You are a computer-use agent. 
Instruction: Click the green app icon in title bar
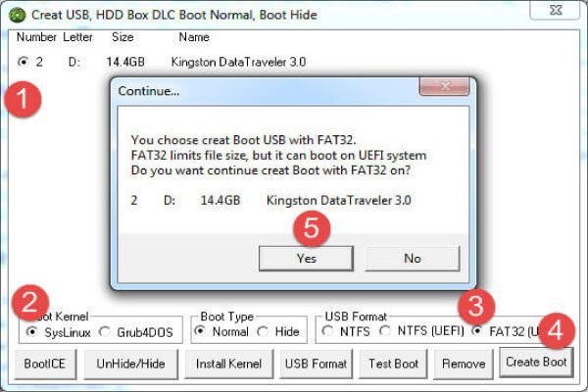click(18, 15)
